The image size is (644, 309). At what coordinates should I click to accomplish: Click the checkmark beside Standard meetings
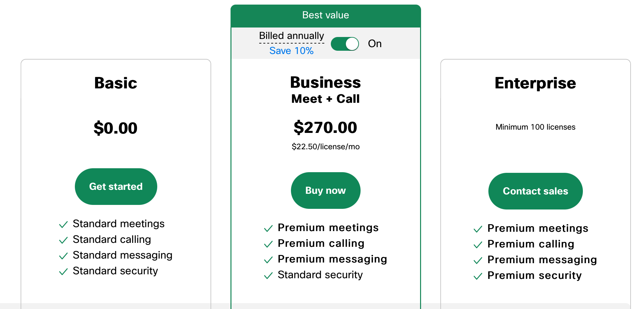click(x=63, y=225)
